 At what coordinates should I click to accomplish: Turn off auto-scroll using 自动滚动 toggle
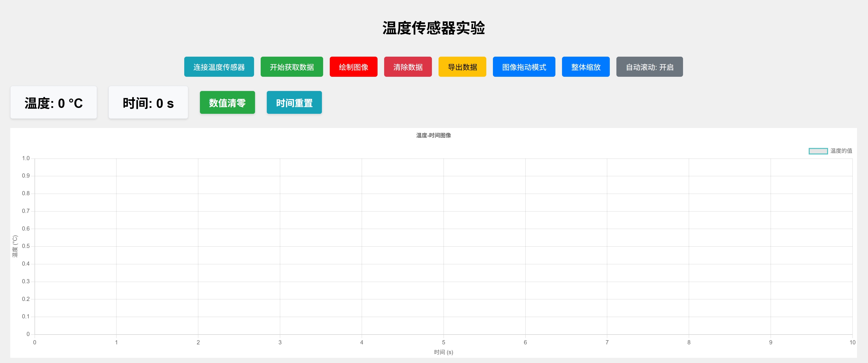649,67
